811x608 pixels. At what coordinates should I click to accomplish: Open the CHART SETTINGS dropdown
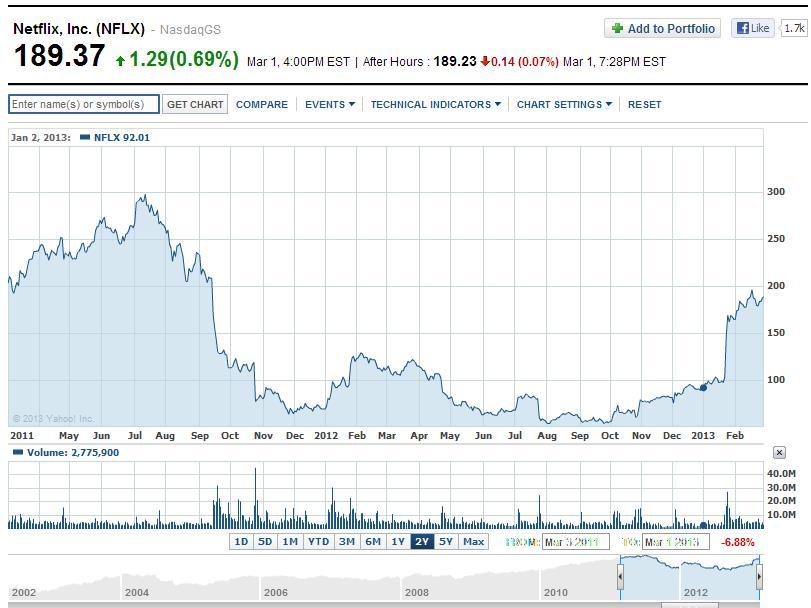tap(564, 104)
